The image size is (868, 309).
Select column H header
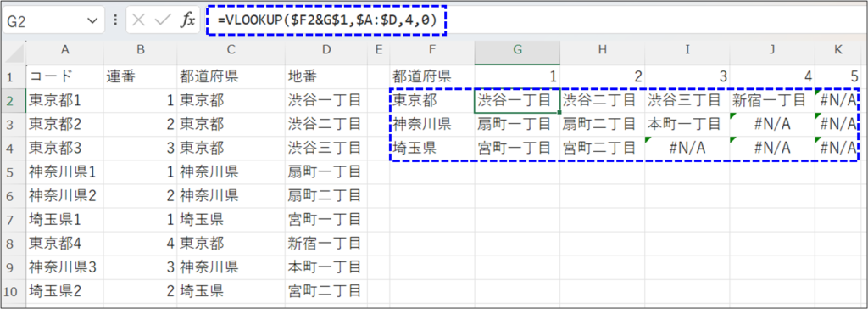(603, 50)
